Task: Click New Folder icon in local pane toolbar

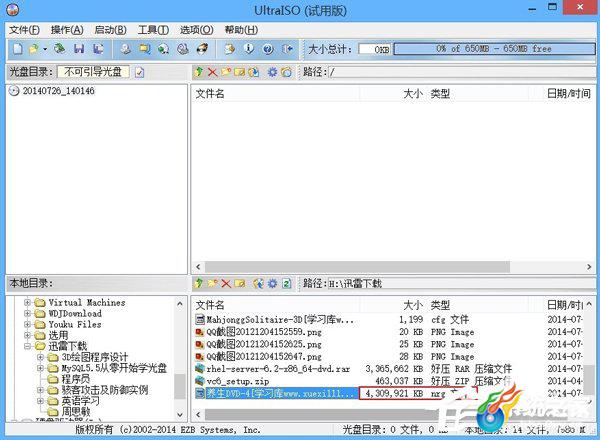Action: click(x=212, y=283)
